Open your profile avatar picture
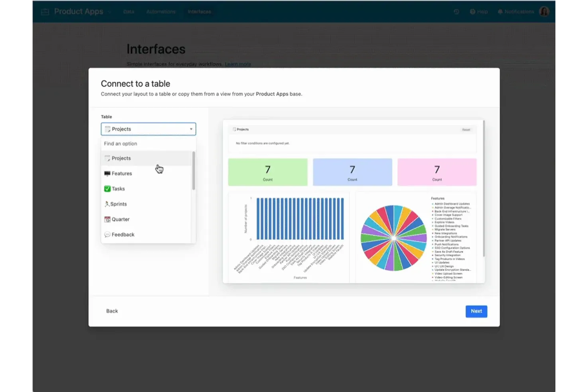 544,12
